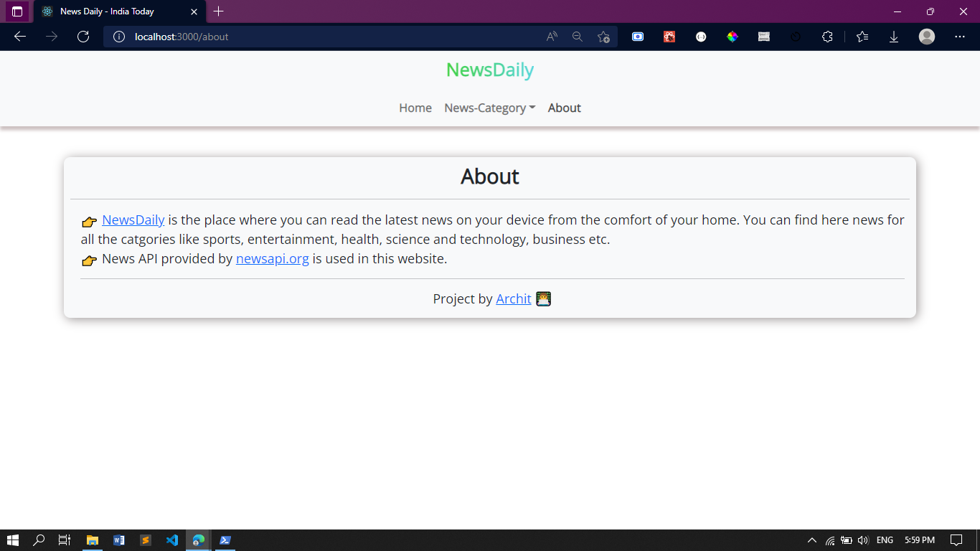Open PowerShell from the taskbar
Image resolution: width=980 pixels, height=551 pixels.
point(225,540)
